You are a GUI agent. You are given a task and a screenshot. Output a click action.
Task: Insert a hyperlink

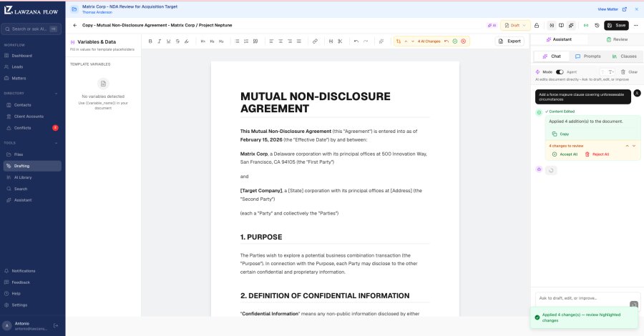click(315, 41)
